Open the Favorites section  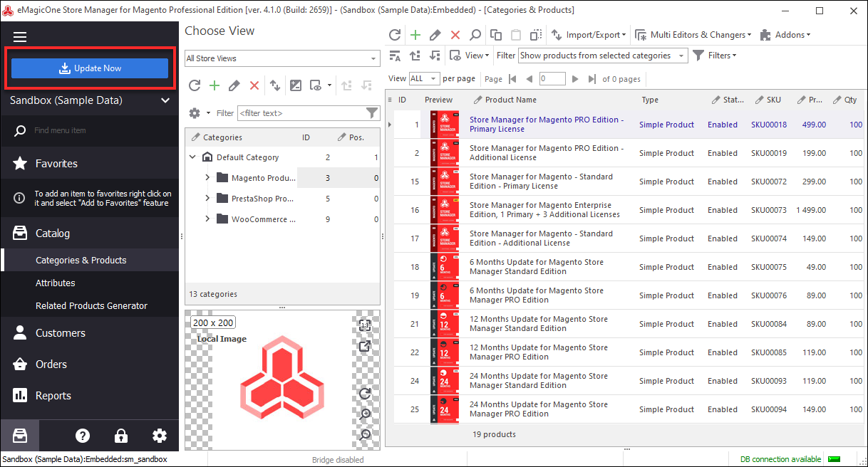pos(90,164)
